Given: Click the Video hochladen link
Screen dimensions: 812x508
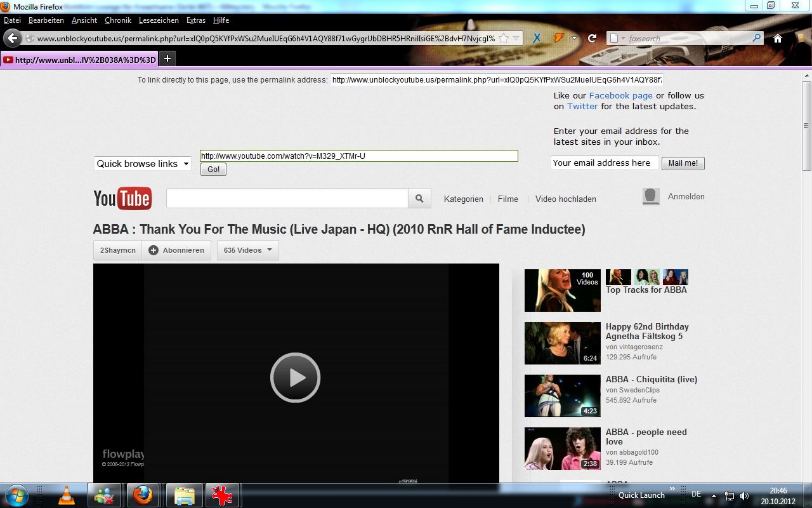Looking at the screenshot, I should (565, 199).
